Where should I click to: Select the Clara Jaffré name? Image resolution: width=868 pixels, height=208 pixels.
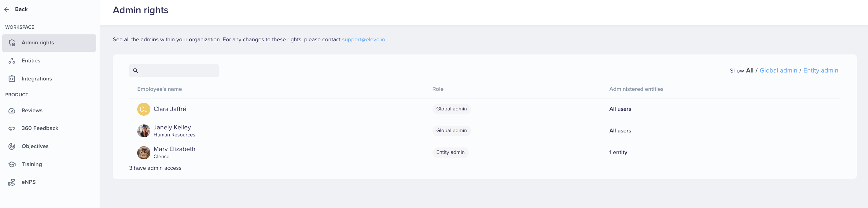pyautogui.click(x=170, y=109)
